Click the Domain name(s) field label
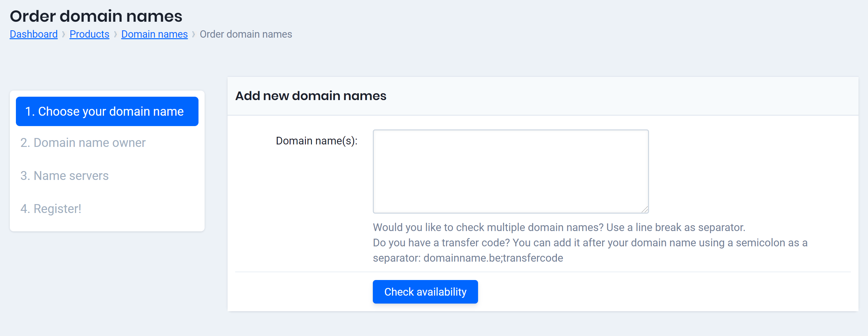 click(x=317, y=140)
